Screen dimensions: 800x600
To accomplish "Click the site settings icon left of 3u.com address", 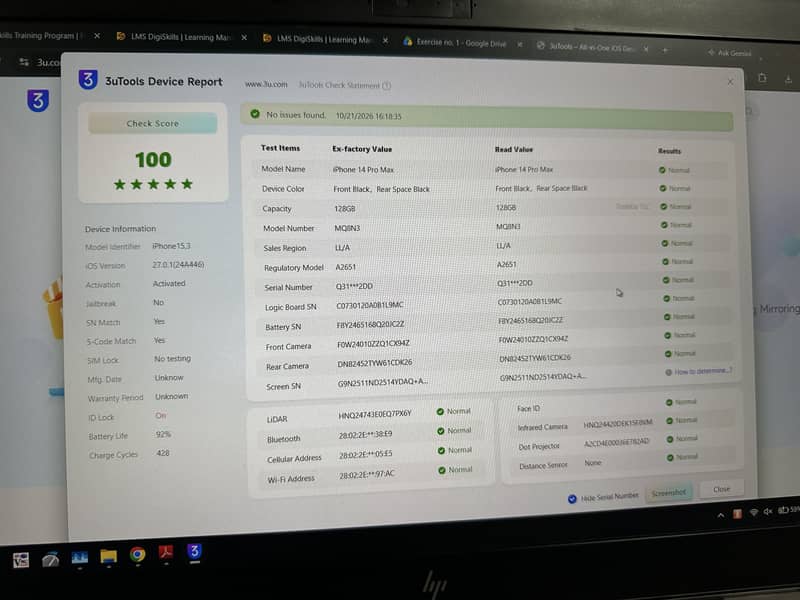I will [x=24, y=62].
